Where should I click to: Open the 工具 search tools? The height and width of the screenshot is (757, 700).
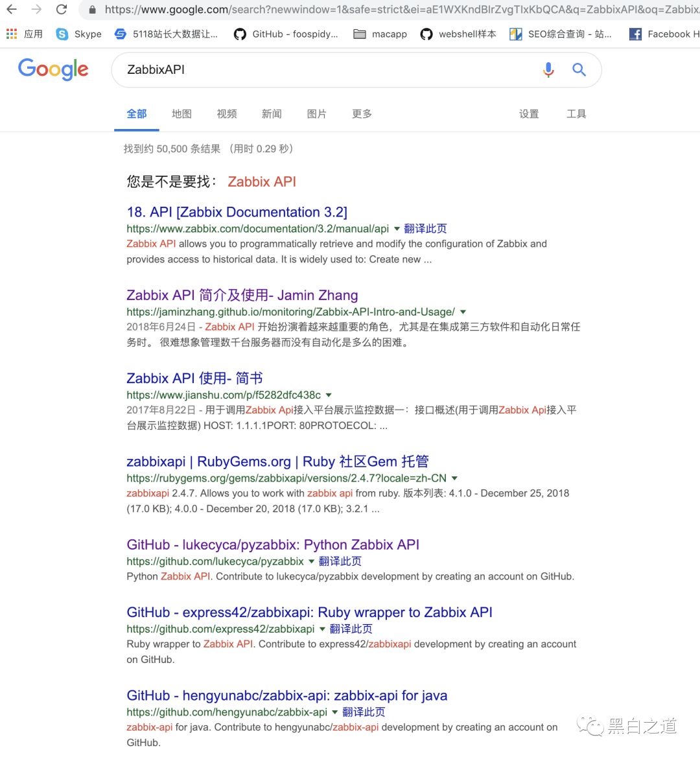click(576, 114)
